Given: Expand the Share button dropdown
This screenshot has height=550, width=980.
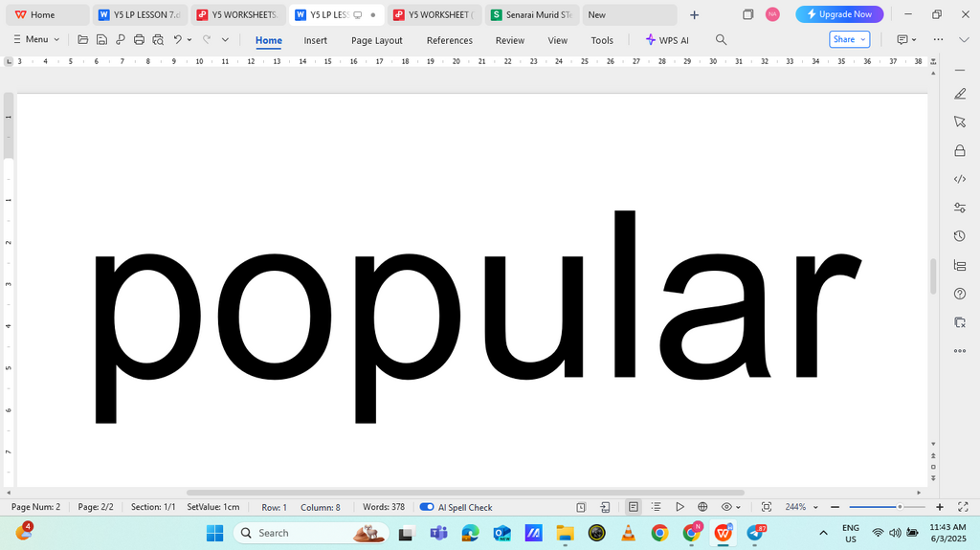Looking at the screenshot, I should [x=863, y=39].
